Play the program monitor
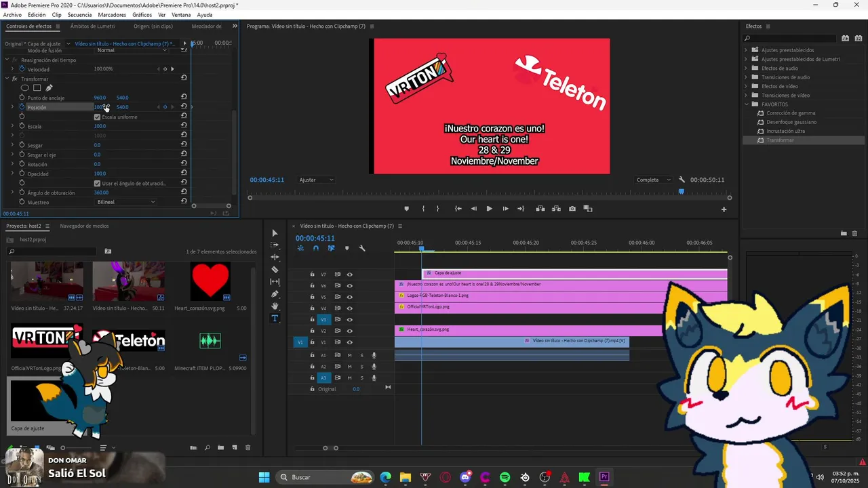Viewport: 868px width, 488px height. 489,209
